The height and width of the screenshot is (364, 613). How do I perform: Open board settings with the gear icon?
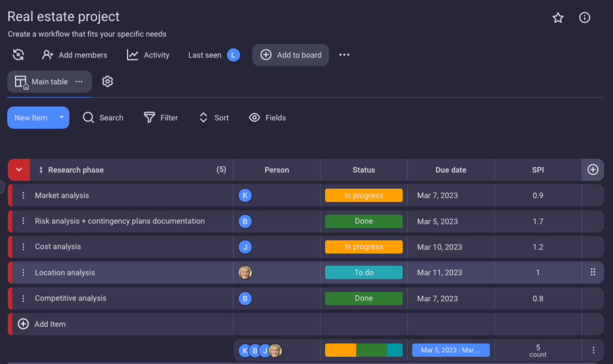click(x=107, y=81)
